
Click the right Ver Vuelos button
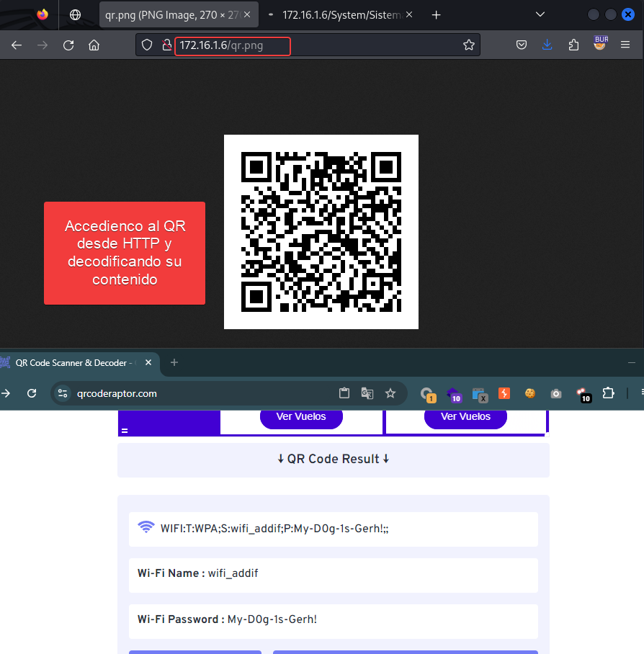465,416
